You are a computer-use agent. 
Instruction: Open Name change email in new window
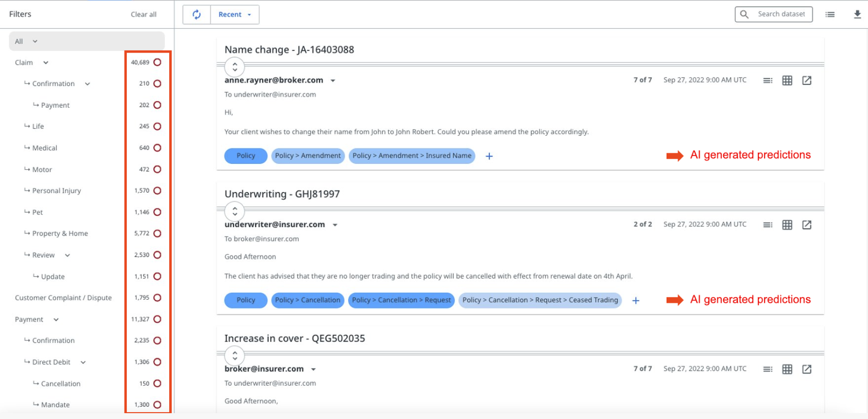pyautogui.click(x=806, y=81)
